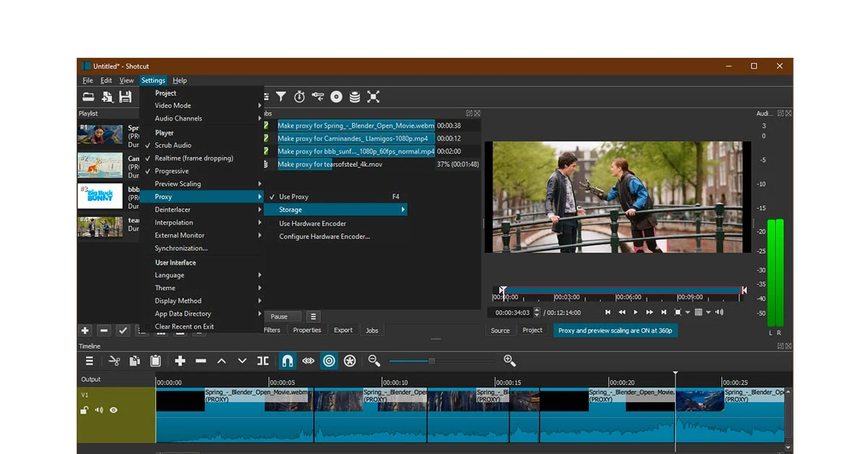Click the Project tab above the preview
868x454 pixels.
coord(532,330)
